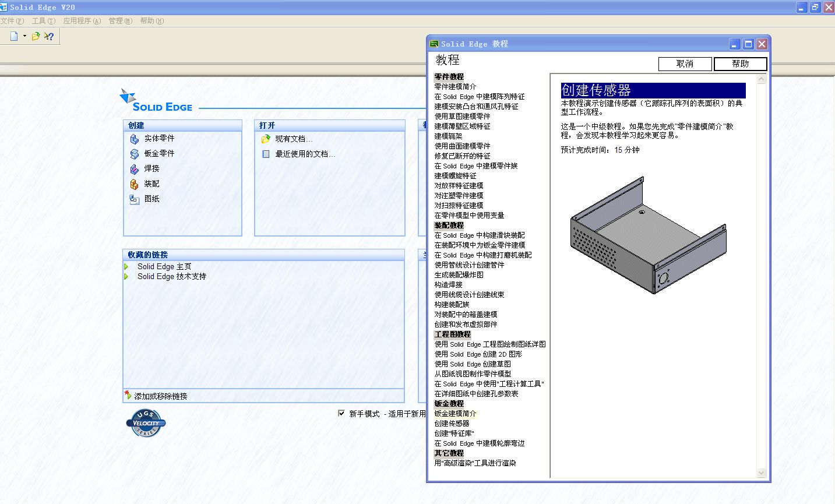
Task: Select the 对放样特征建模 tutorial
Action: [x=459, y=186]
